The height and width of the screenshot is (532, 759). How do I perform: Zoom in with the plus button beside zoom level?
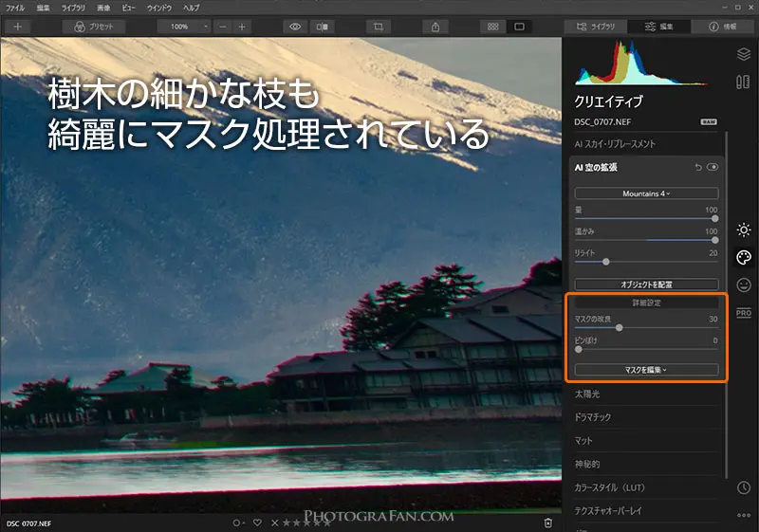click(x=242, y=27)
